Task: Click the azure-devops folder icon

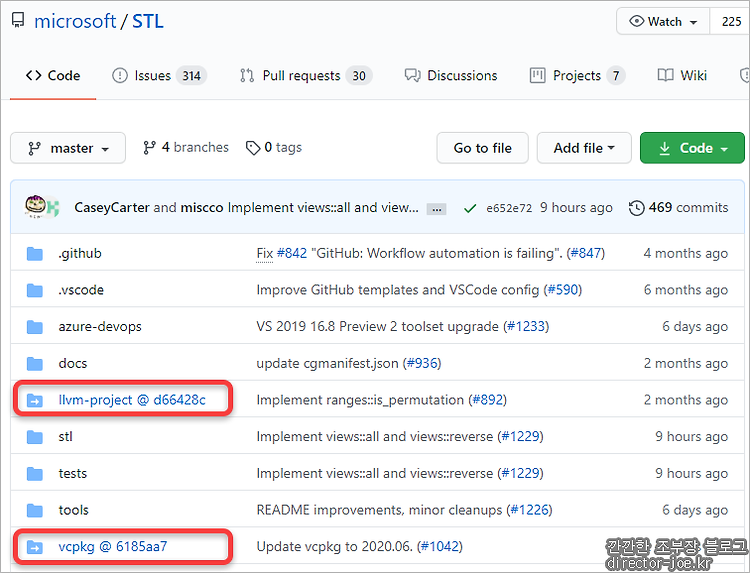Action: [34, 327]
